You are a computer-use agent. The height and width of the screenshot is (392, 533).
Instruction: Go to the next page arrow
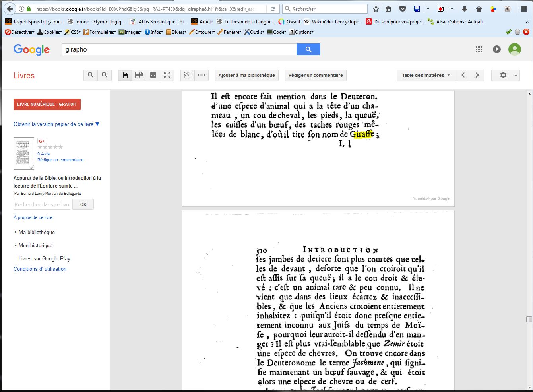point(477,75)
